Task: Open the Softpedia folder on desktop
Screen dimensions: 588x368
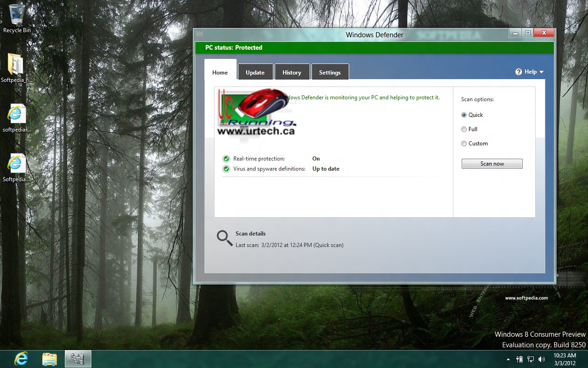Action: (17, 64)
